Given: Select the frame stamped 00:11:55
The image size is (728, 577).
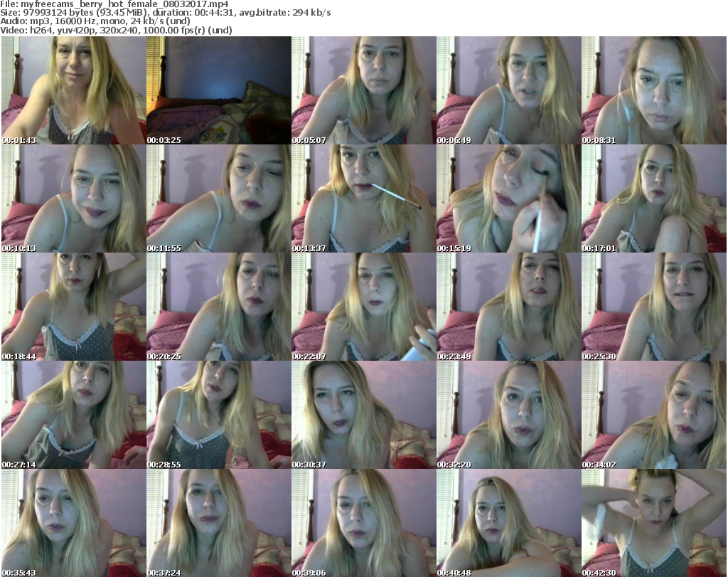Looking at the screenshot, I should coord(219,198).
